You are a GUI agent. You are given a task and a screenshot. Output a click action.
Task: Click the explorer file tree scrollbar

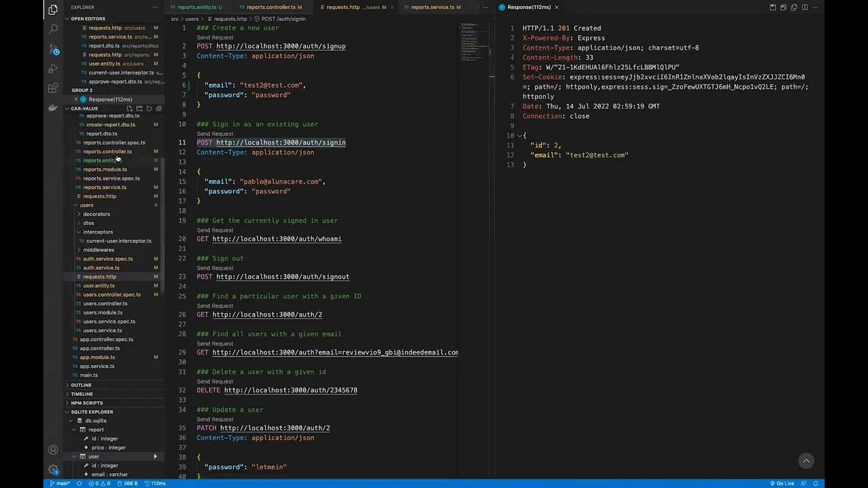point(162,224)
